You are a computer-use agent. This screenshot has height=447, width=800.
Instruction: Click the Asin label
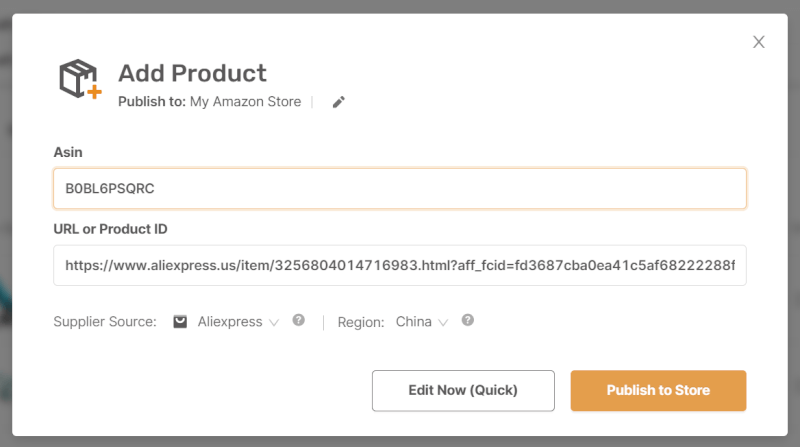click(x=68, y=152)
